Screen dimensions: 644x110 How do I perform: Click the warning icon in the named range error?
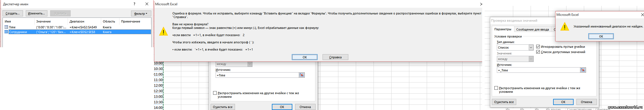click(x=565, y=27)
